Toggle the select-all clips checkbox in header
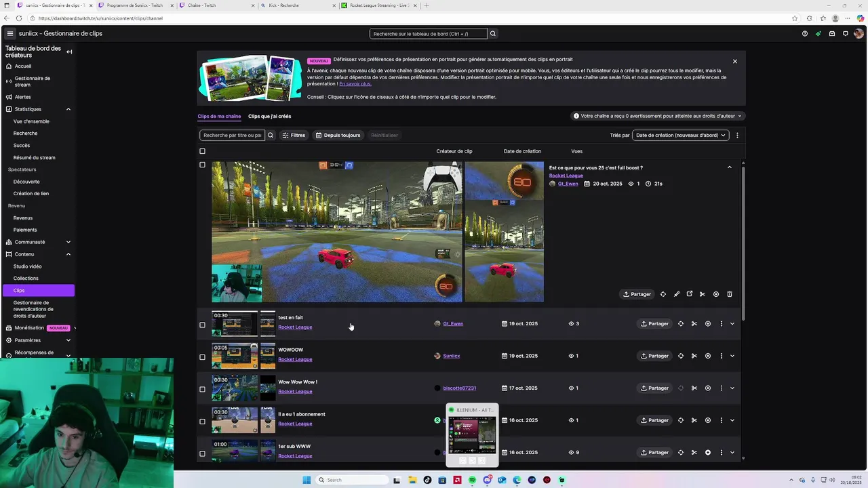This screenshot has height=488, width=868. coord(202,151)
